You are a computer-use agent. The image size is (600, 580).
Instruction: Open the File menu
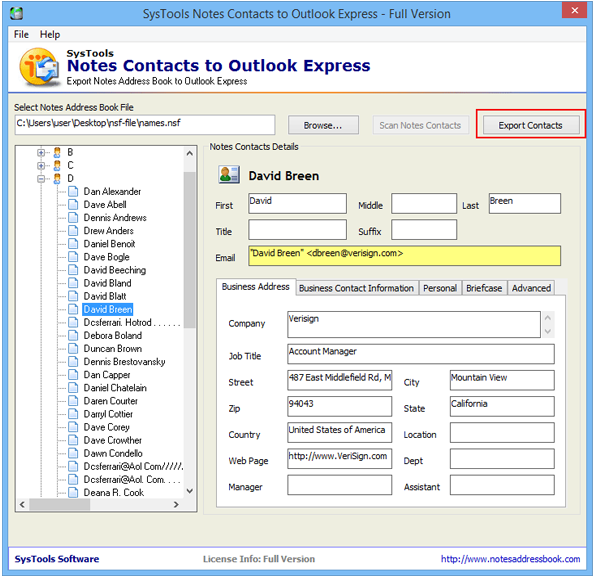click(x=21, y=34)
